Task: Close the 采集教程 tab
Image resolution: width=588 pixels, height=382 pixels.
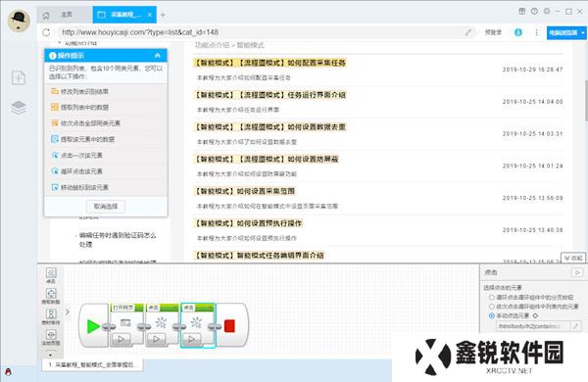Action: pyautogui.click(x=150, y=15)
